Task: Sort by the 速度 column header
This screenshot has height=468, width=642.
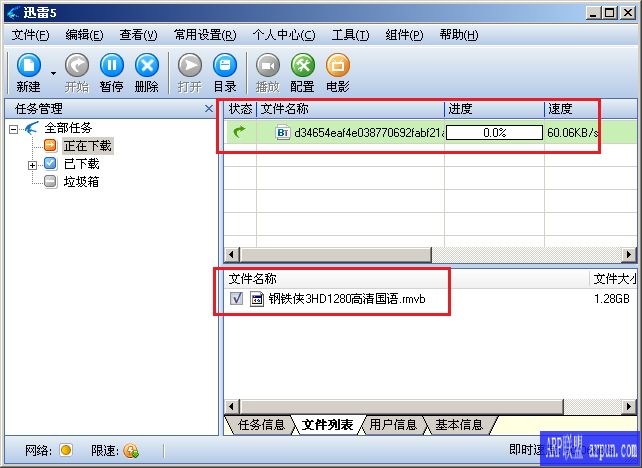Action: tap(591, 109)
